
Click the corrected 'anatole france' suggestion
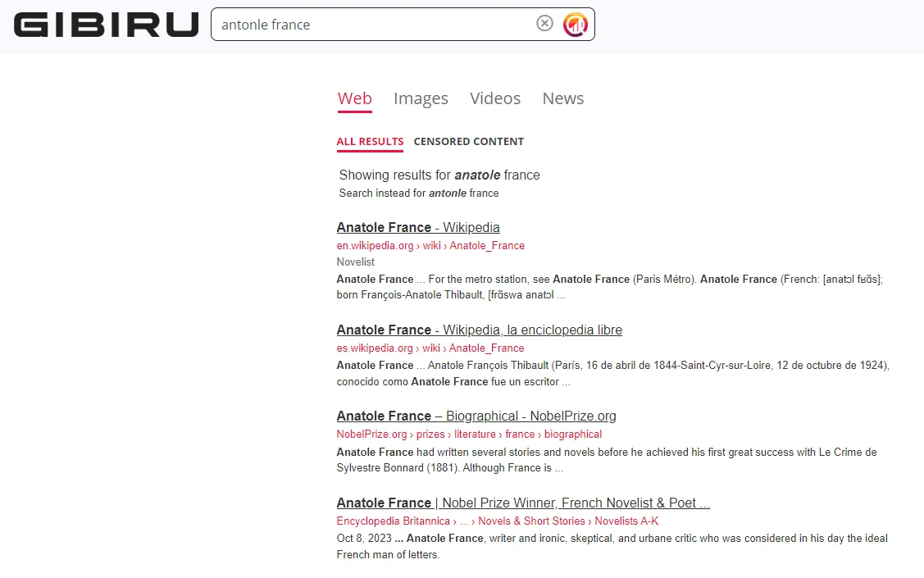497,175
